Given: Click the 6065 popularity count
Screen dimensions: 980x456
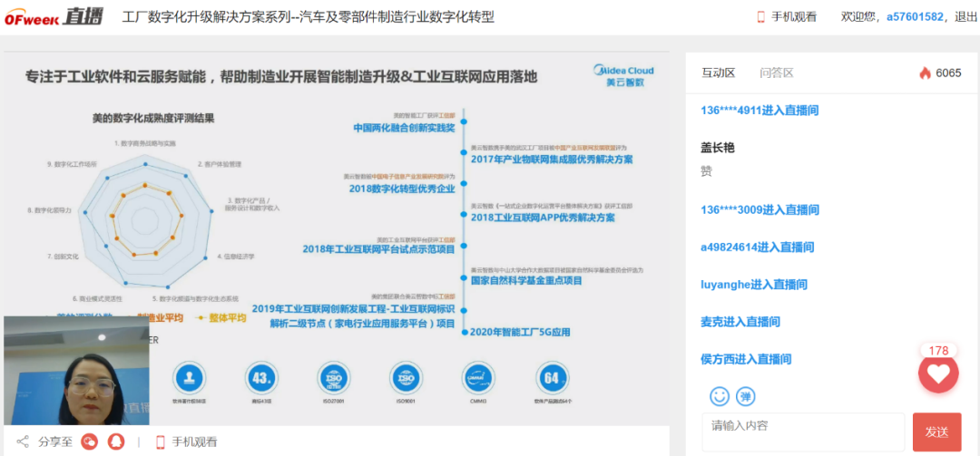Looking at the screenshot, I should [948, 73].
